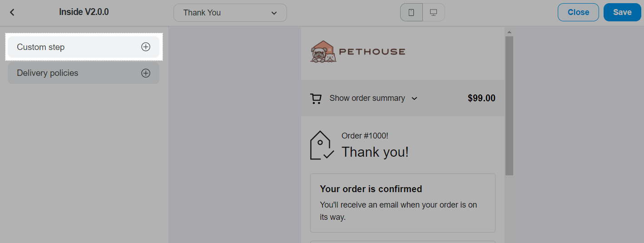Image resolution: width=644 pixels, height=243 pixels.
Task: Click the scrollbar up arrow
Action: [x=509, y=32]
